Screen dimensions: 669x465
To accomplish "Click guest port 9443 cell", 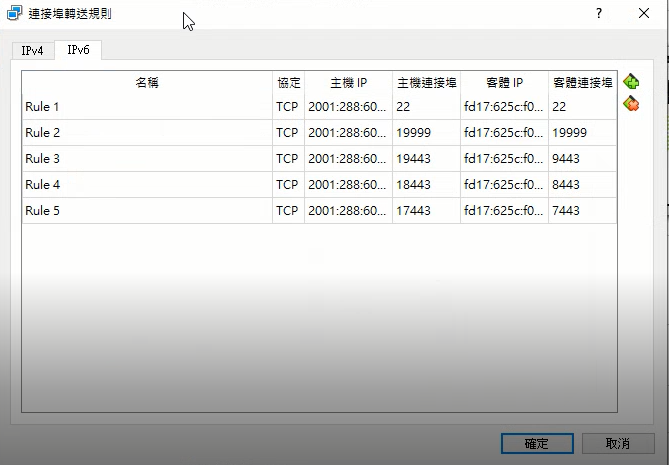I will (x=583, y=159).
